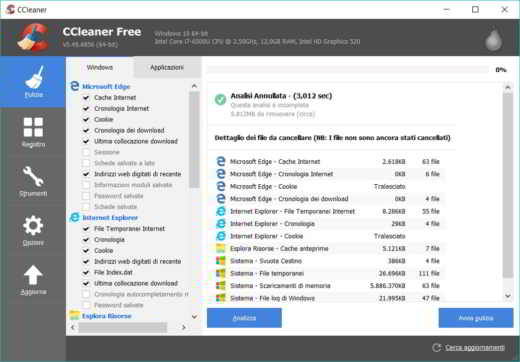Image resolution: width=520 pixels, height=362 pixels.
Task: Click the results vertical scrollbar thumb
Action: point(508,185)
